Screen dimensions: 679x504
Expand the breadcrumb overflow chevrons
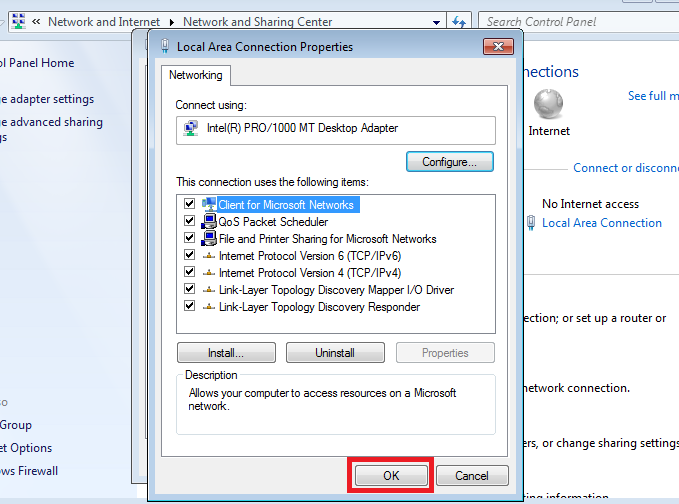(x=36, y=21)
